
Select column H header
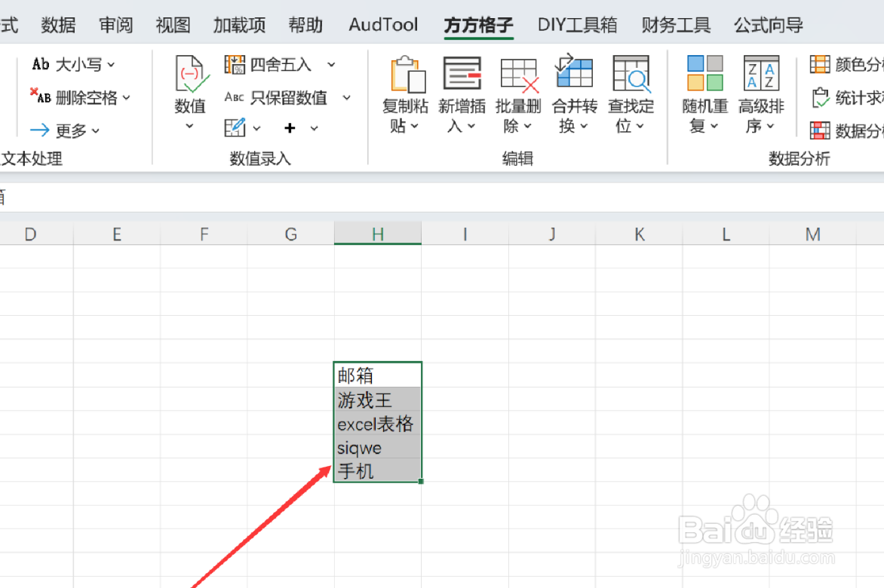[378, 233]
